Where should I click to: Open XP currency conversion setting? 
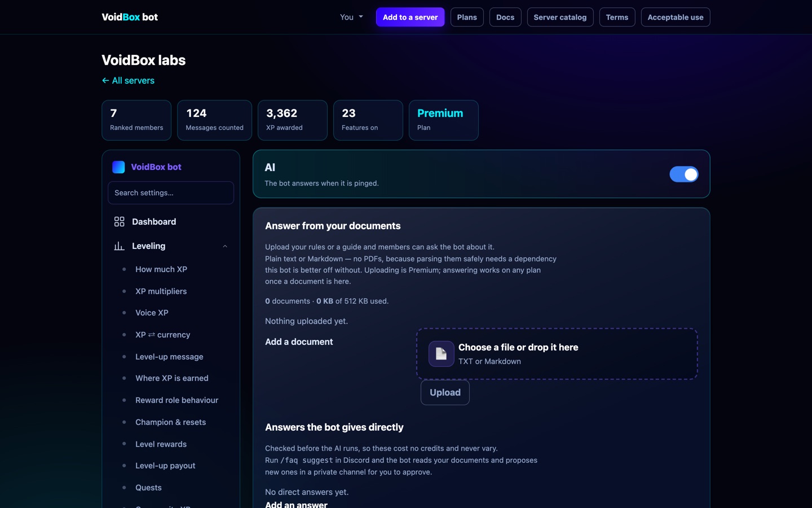coord(163,335)
